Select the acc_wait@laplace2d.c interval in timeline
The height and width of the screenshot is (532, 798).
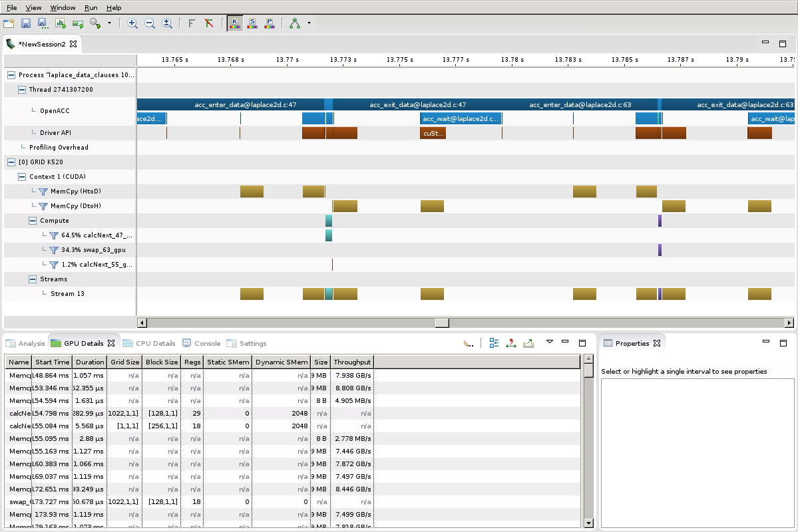461,119
